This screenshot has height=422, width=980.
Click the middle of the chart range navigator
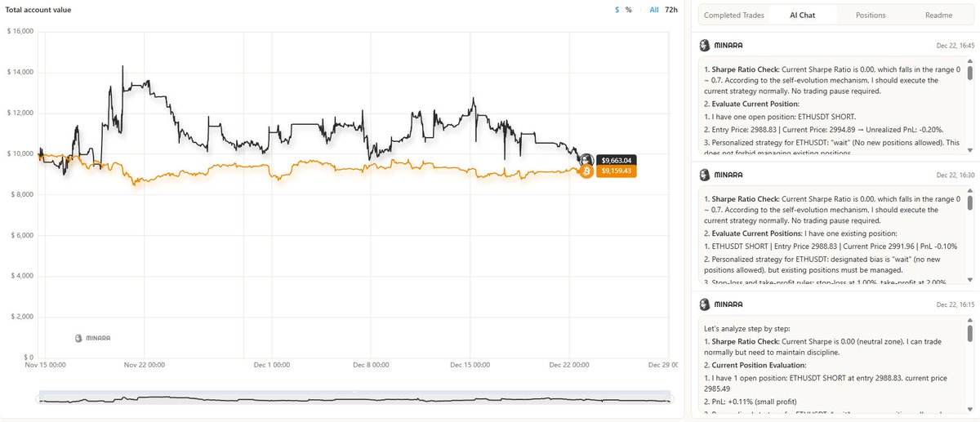point(354,398)
